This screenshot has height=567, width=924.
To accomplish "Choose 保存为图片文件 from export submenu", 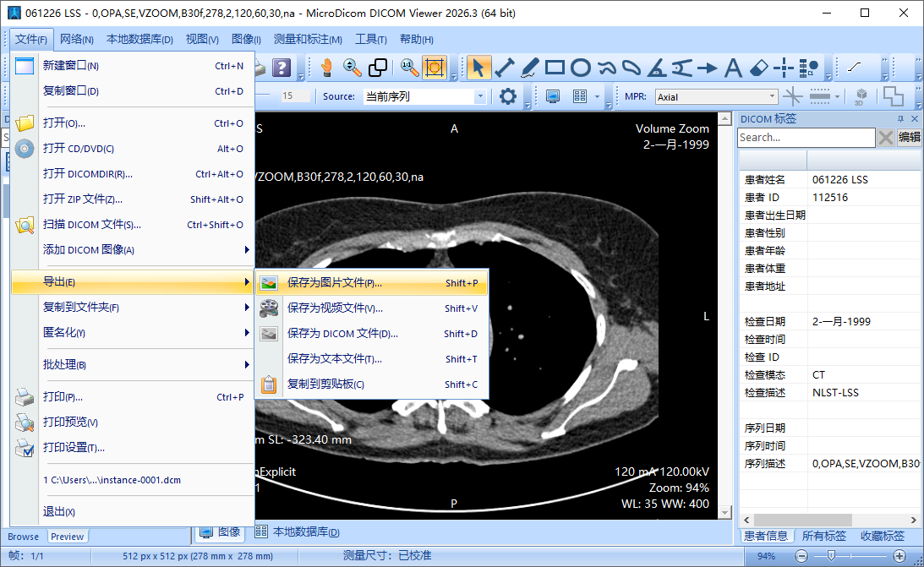I will (372, 282).
